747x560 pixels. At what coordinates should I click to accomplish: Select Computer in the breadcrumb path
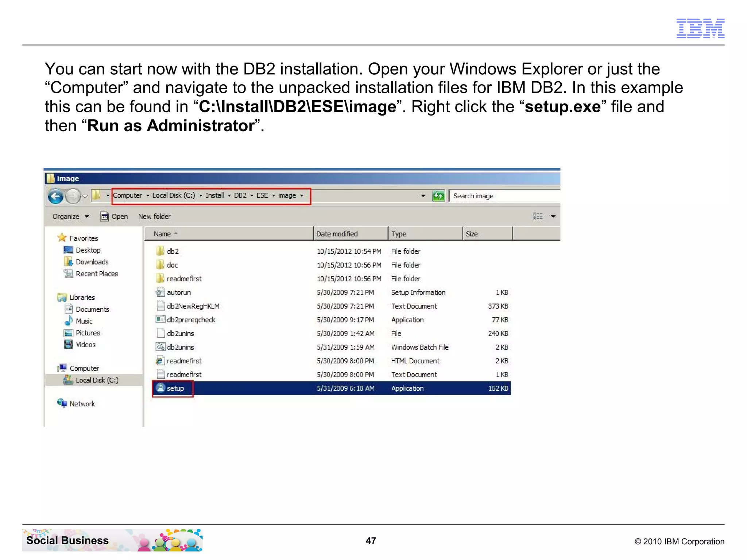(127, 195)
